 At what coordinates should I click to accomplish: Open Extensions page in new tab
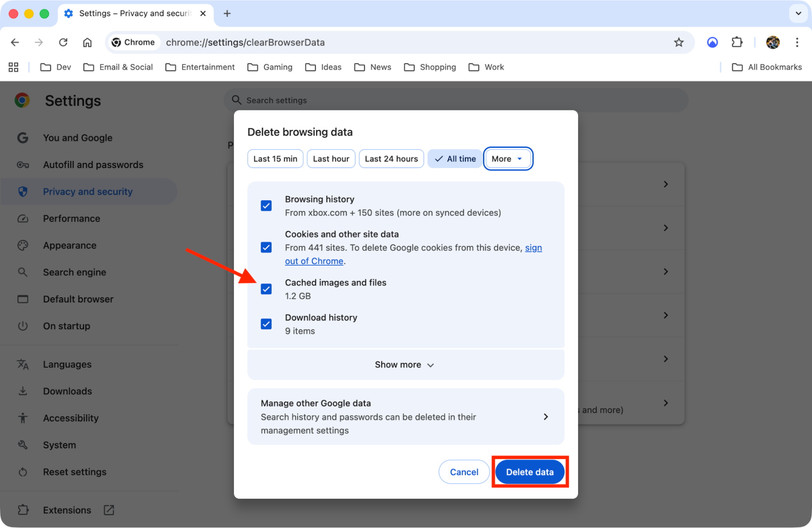(x=108, y=510)
